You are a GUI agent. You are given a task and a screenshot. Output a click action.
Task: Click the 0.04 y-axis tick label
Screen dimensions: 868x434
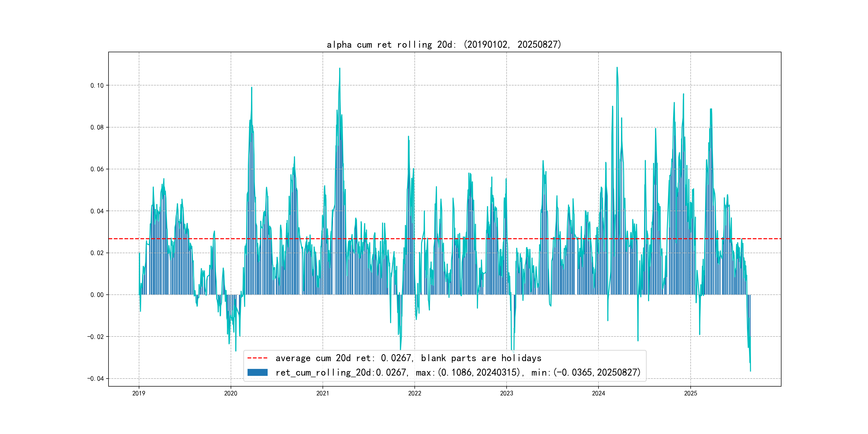97,211
